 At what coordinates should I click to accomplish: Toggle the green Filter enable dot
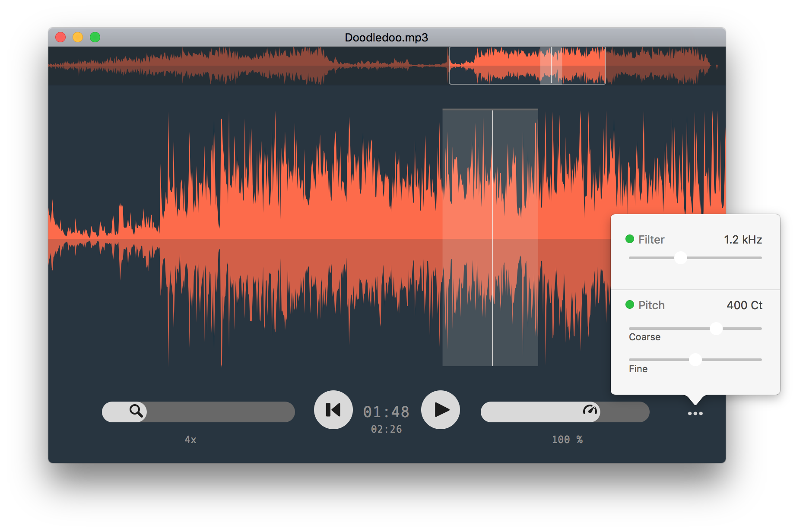630,239
